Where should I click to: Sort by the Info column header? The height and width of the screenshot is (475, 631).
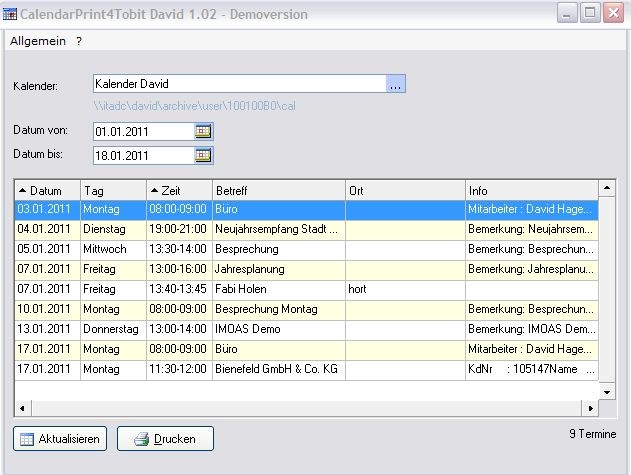(532, 190)
